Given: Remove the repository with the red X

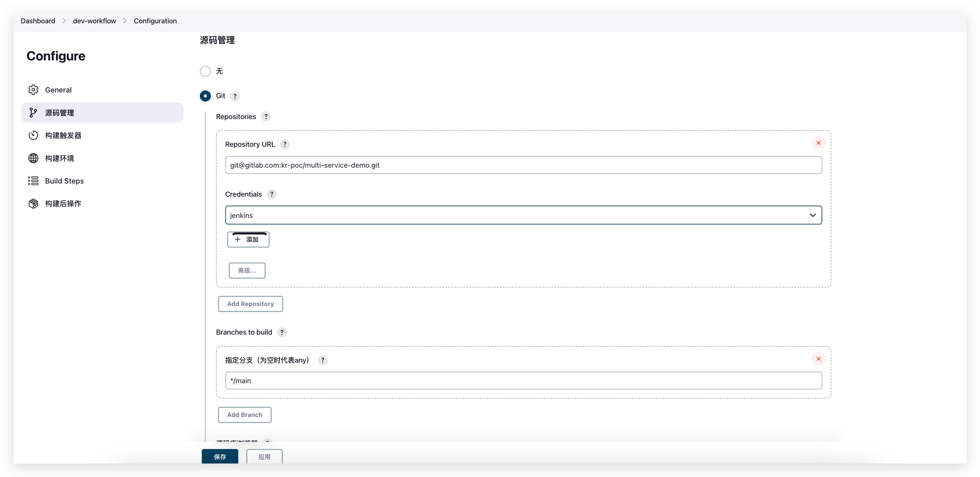Looking at the screenshot, I should point(818,143).
